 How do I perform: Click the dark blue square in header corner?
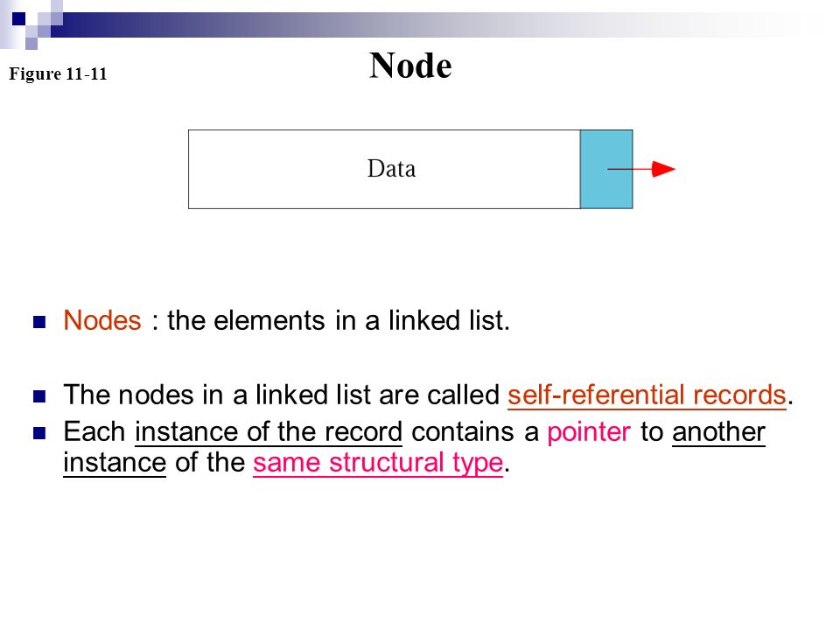click(18, 18)
